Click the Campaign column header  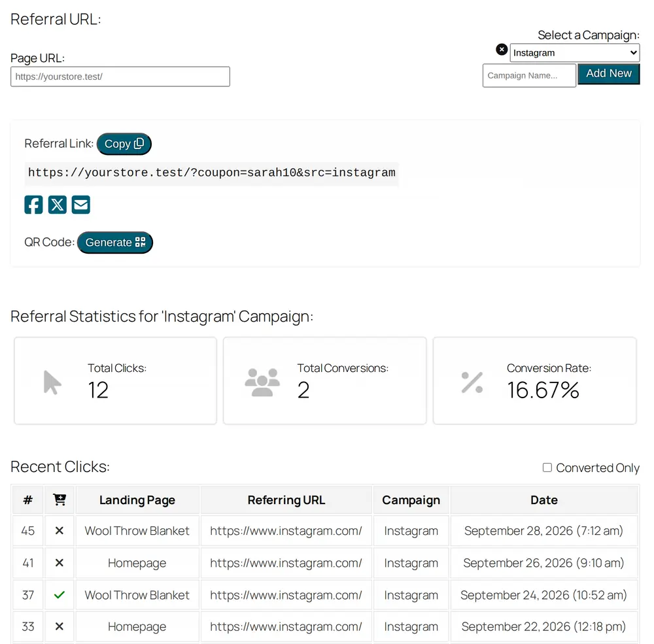pos(411,500)
